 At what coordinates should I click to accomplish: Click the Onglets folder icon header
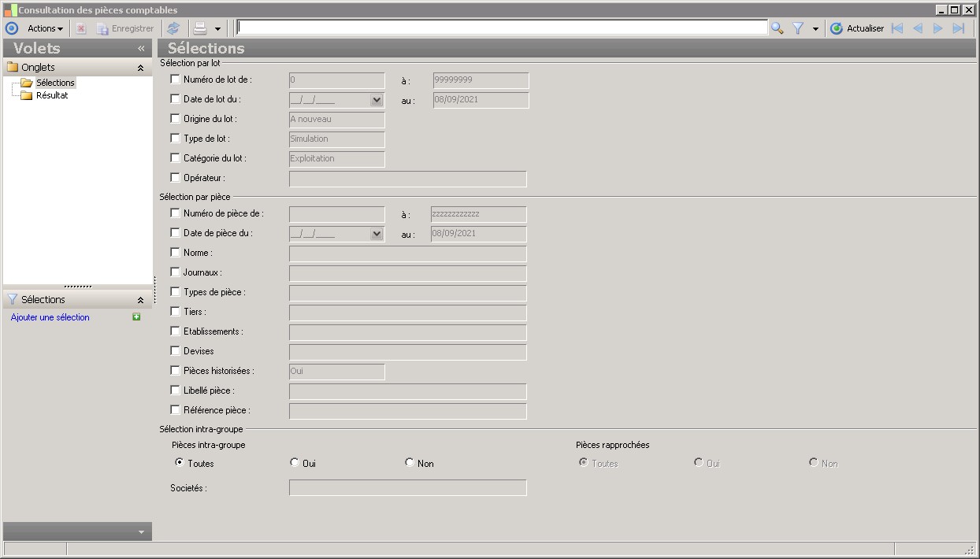pyautogui.click(x=12, y=68)
